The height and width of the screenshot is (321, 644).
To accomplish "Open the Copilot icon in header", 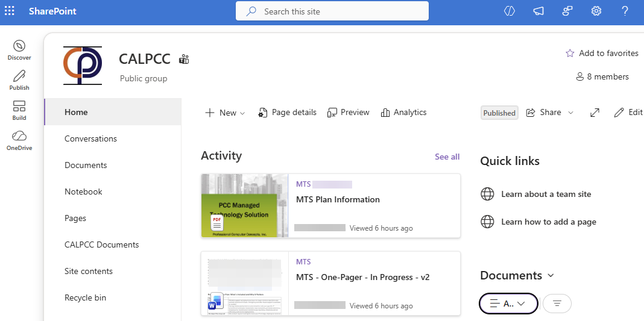I will 510,11.
